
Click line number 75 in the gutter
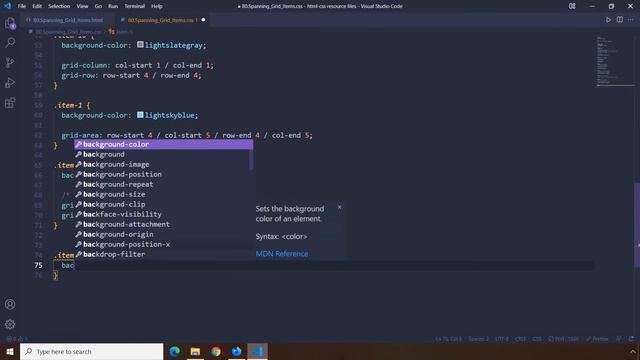[x=38, y=265]
